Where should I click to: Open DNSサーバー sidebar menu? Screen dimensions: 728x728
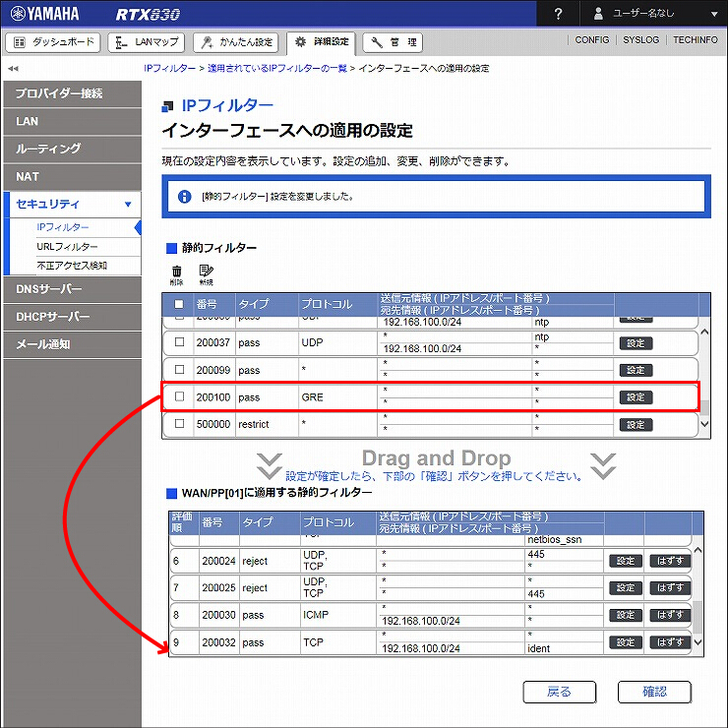tap(73, 289)
